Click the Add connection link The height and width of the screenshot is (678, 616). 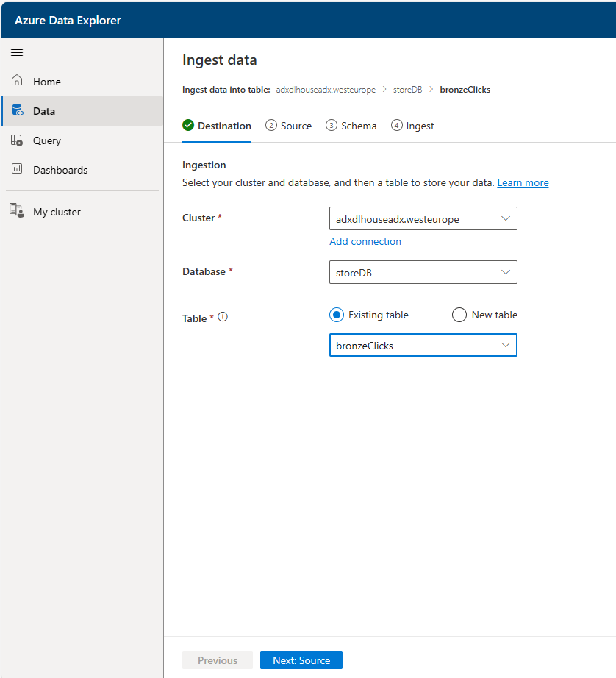point(365,241)
